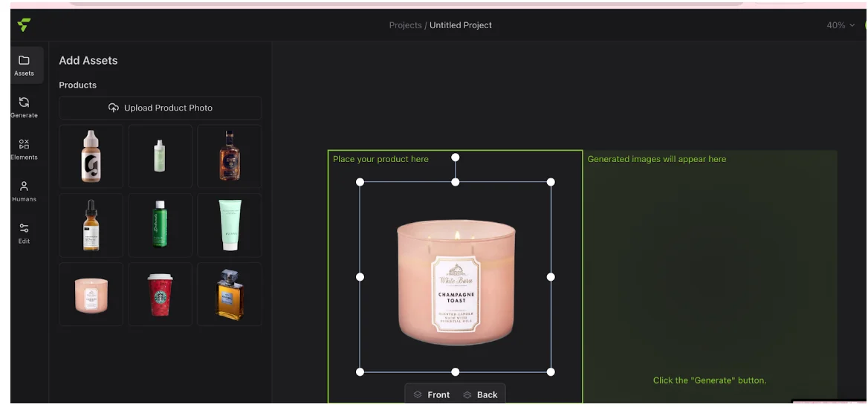Select the amber serum dropper bottle thumbnail
The height and width of the screenshot is (413, 868).
click(x=91, y=225)
